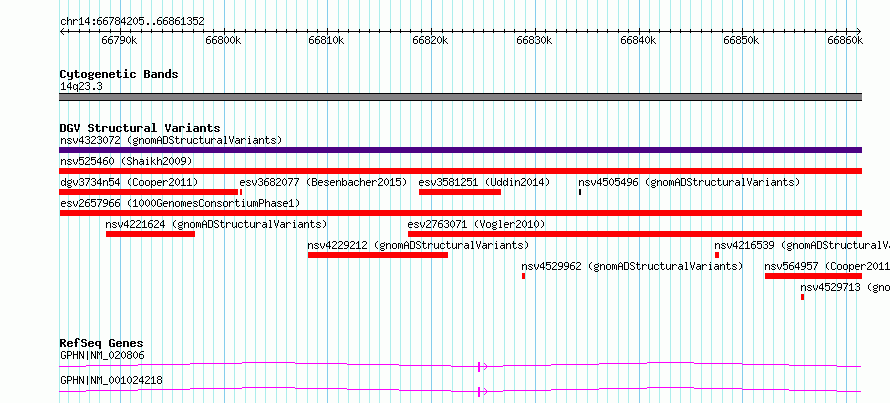Click the 'nsv564957 (Cooper2011' label

tap(827, 266)
